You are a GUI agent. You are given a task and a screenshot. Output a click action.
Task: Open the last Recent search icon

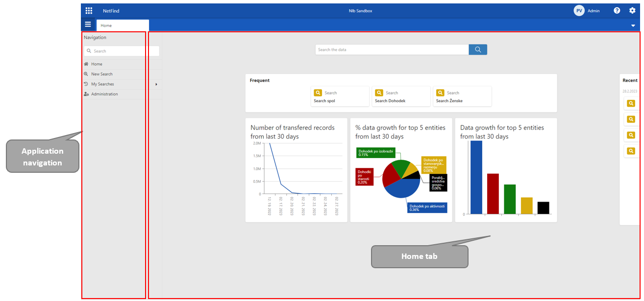[631, 151]
